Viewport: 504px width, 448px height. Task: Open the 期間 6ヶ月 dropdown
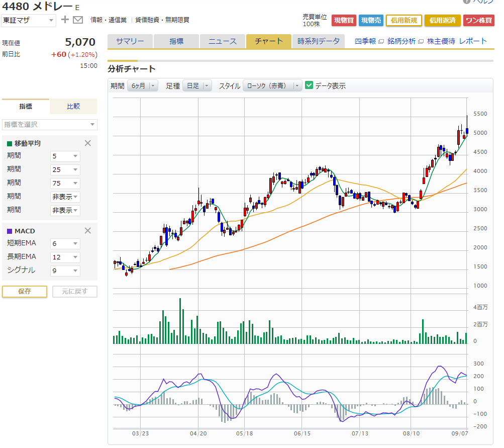coord(143,86)
